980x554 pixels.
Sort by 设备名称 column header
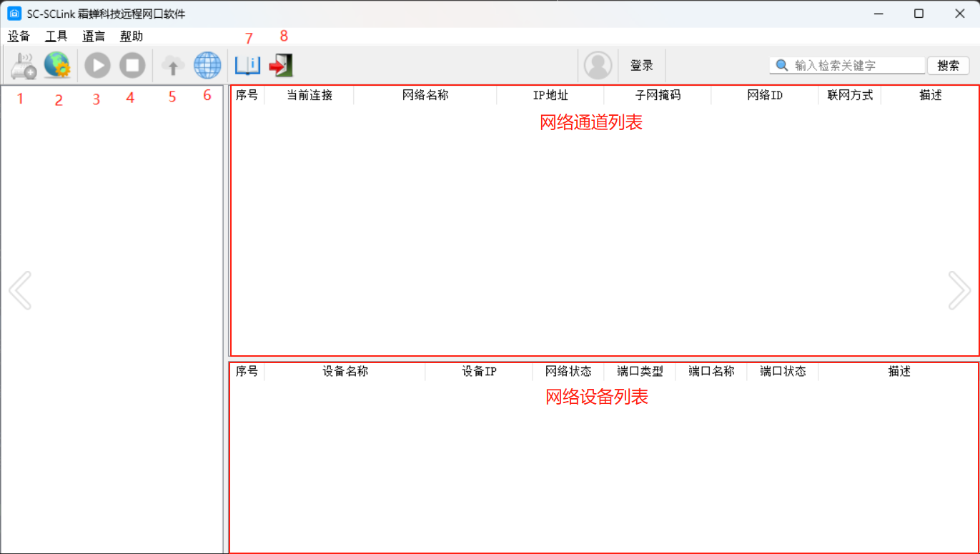[x=345, y=372]
